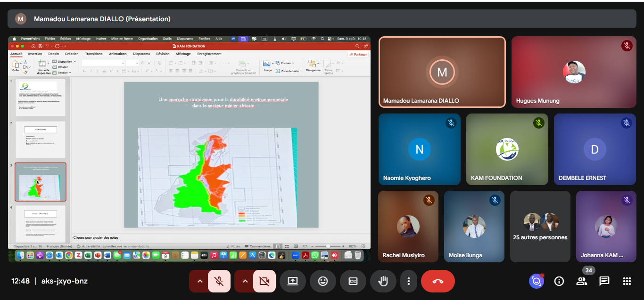This screenshot has height=300, width=644.
Task: Enable closed captions
Action: pos(353,281)
